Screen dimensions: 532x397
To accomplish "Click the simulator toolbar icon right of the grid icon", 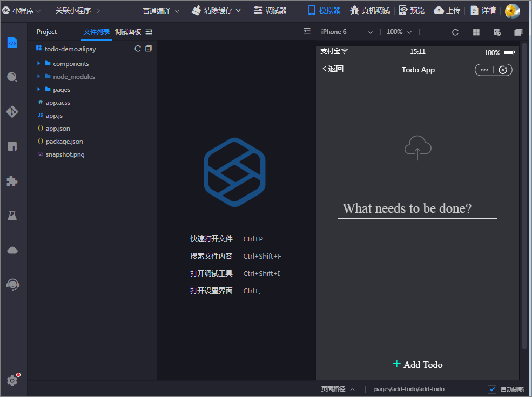I will 497,32.
